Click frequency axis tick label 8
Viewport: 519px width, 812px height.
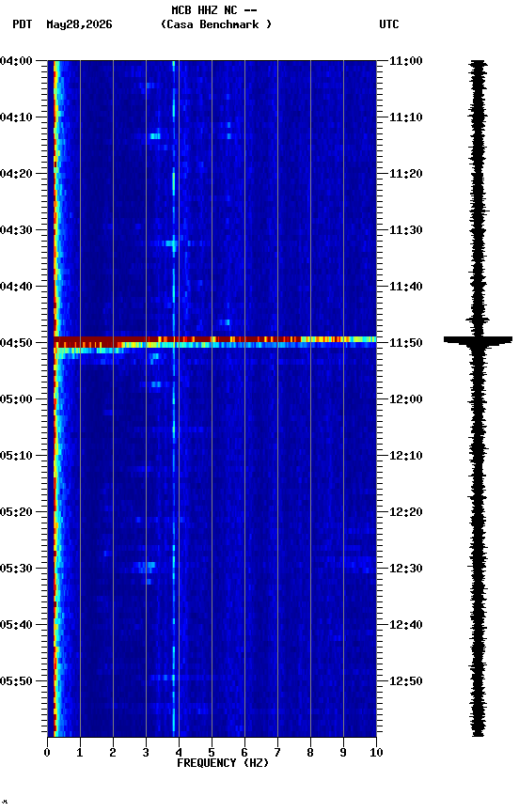(310, 753)
